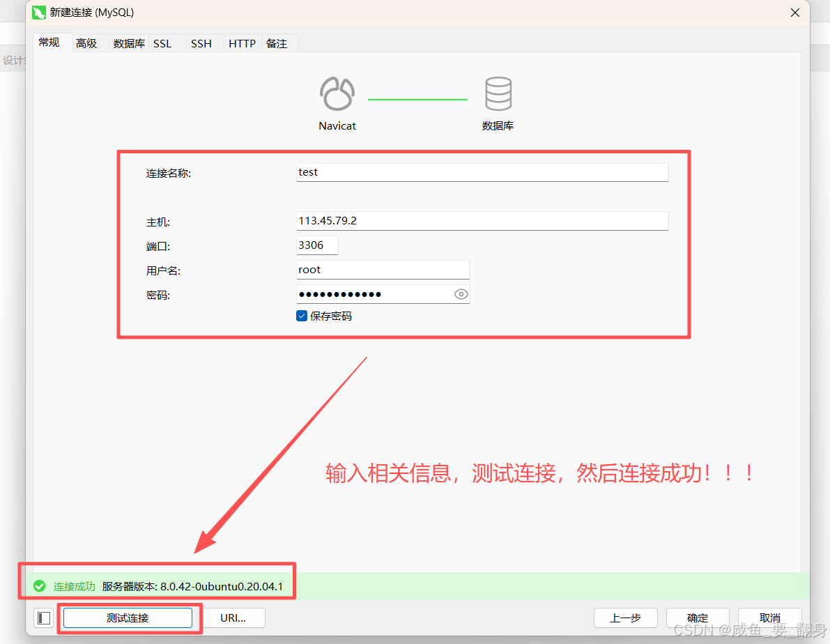
Task: Cancel with the 取消 button
Action: (x=770, y=618)
